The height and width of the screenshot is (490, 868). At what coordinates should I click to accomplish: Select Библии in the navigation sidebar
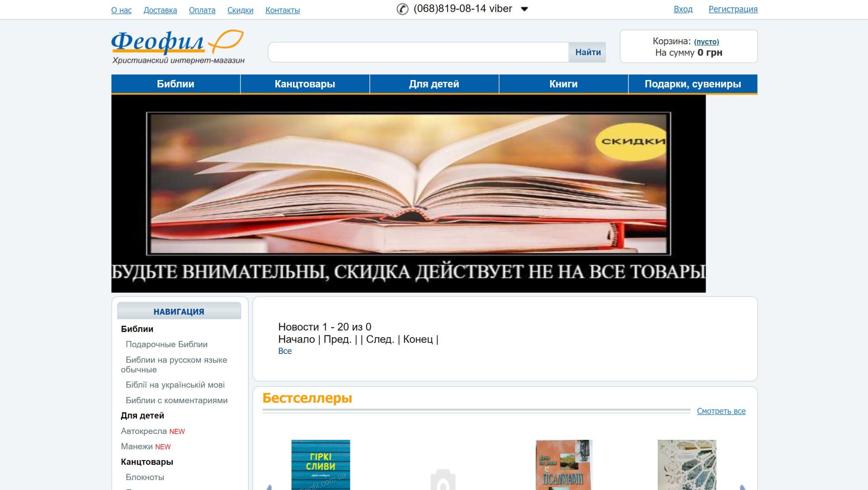(x=137, y=329)
